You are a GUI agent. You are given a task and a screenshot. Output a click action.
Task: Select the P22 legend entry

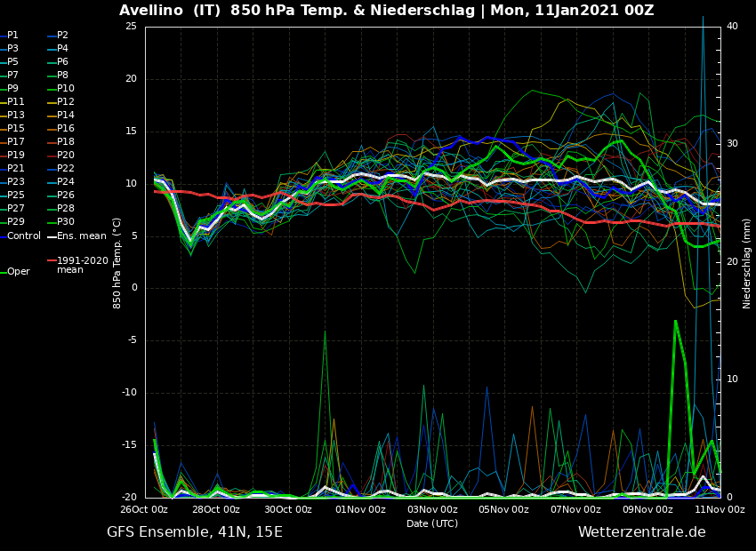66,169
